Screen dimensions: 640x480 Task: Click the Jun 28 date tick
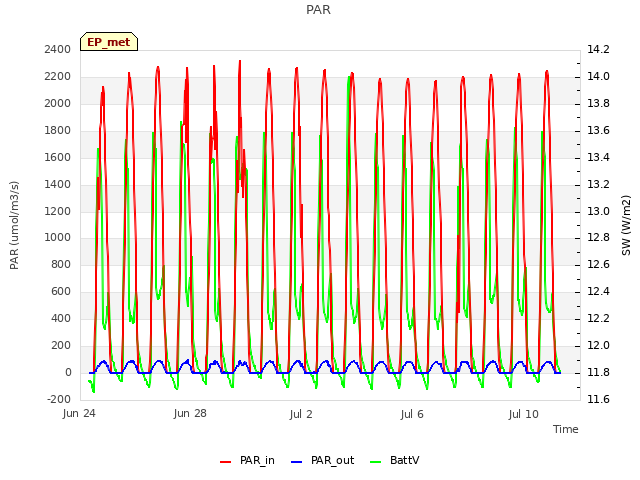[x=190, y=413]
